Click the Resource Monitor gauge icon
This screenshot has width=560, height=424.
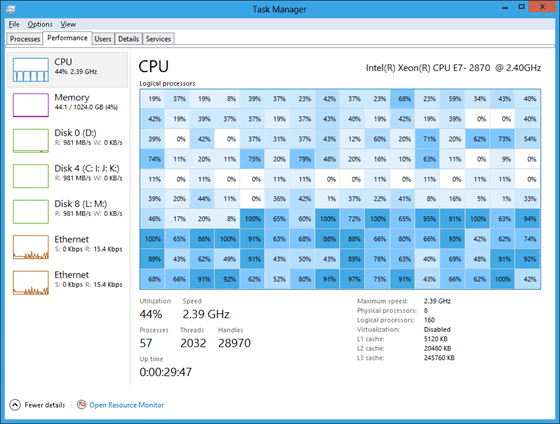coord(81,404)
